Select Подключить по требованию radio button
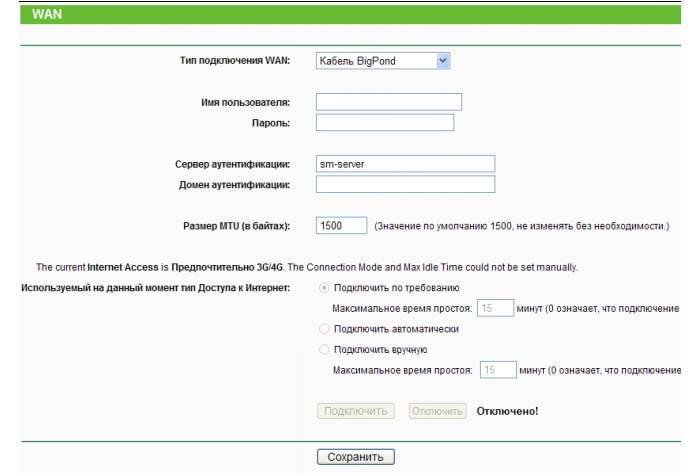The image size is (700, 473). click(324, 288)
